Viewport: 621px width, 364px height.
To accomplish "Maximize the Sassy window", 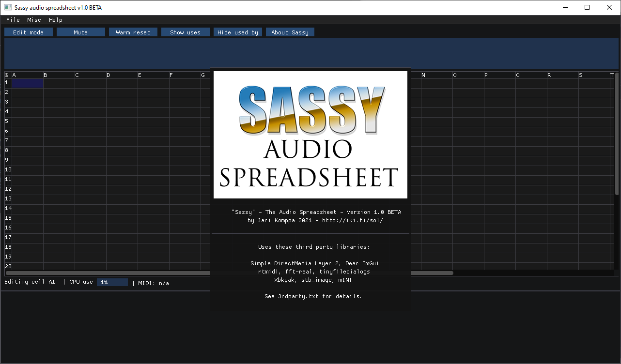I will point(587,7).
